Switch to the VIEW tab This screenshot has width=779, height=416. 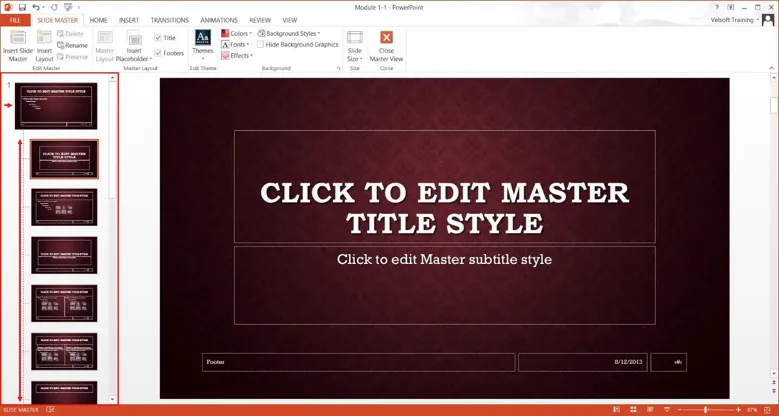[290, 20]
